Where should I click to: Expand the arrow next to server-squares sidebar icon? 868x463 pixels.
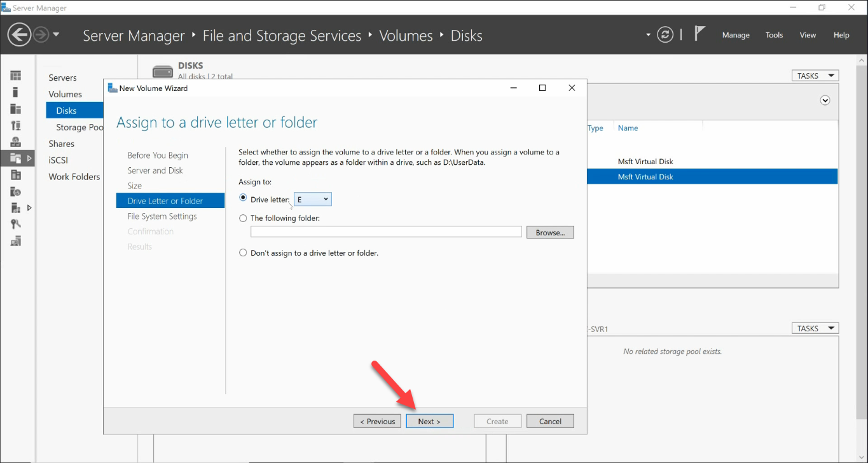[29, 207]
